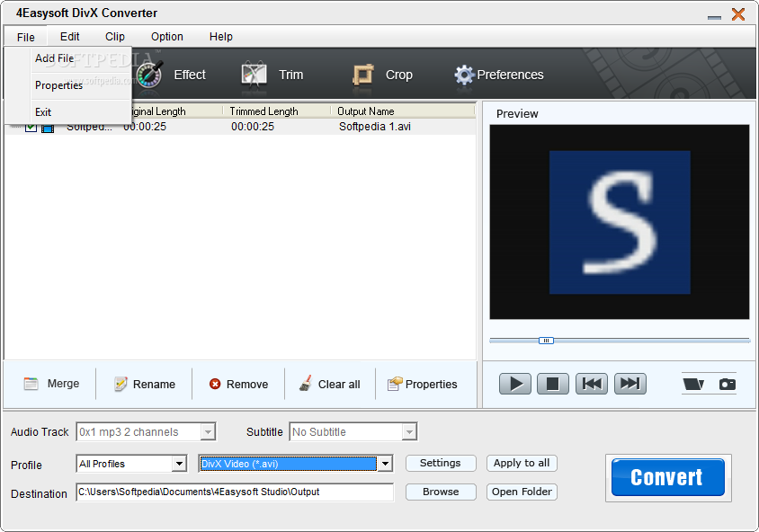Click the Browse button
The height and width of the screenshot is (532, 759).
(x=441, y=492)
